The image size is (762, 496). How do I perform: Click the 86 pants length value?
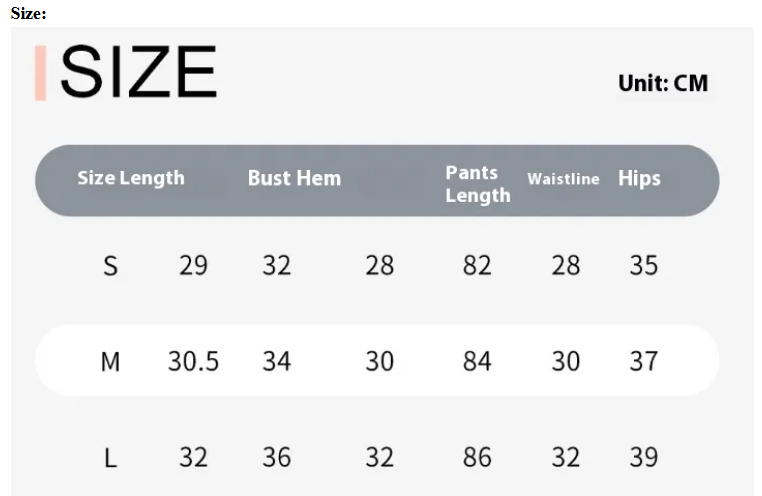[477, 458]
